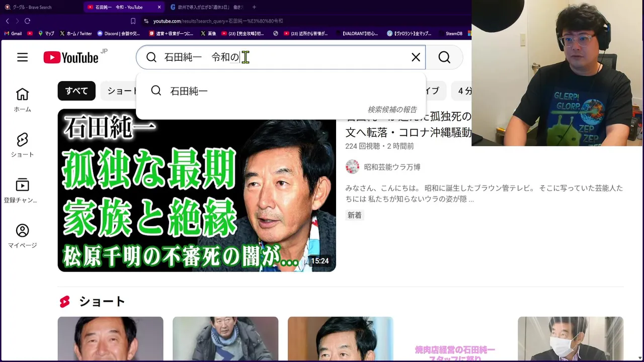
Task: Open the Gmail bookmark
Action: 13,34
